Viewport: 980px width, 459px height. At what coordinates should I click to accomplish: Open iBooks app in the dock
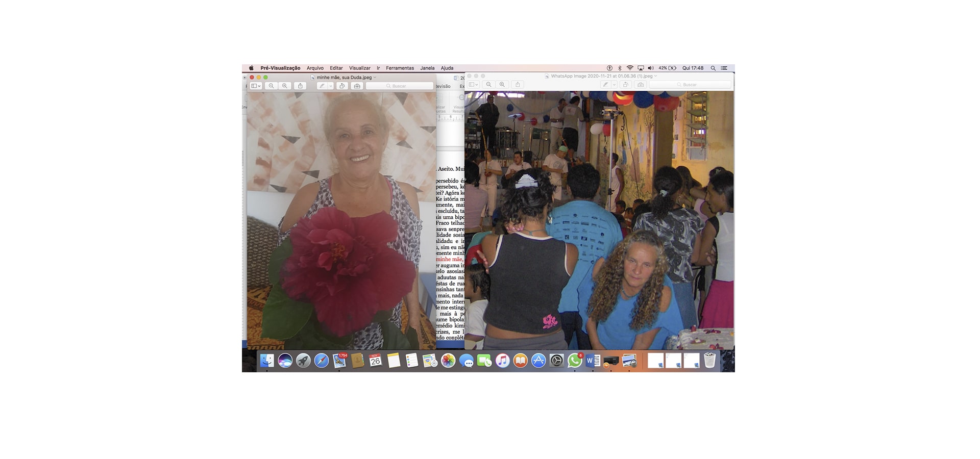point(521,361)
